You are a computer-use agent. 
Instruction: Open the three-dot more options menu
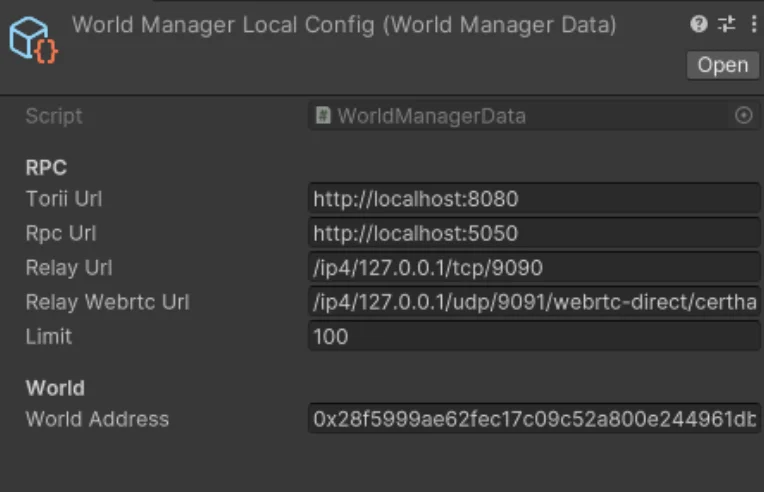pos(752,25)
